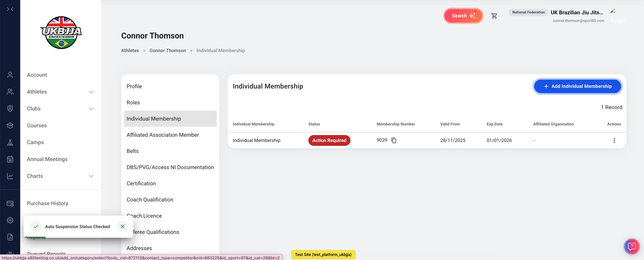
Task: Copy membership number 9029 with copy icon
Action: (394, 140)
